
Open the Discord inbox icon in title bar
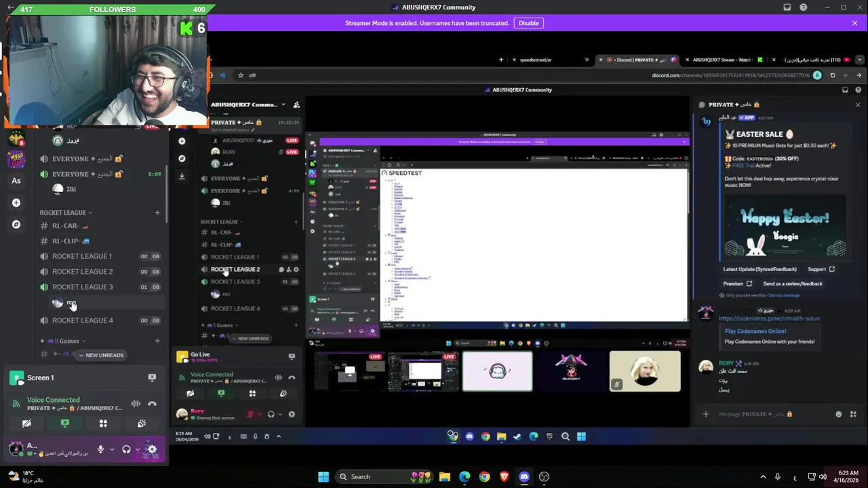pyautogui.click(x=787, y=7)
